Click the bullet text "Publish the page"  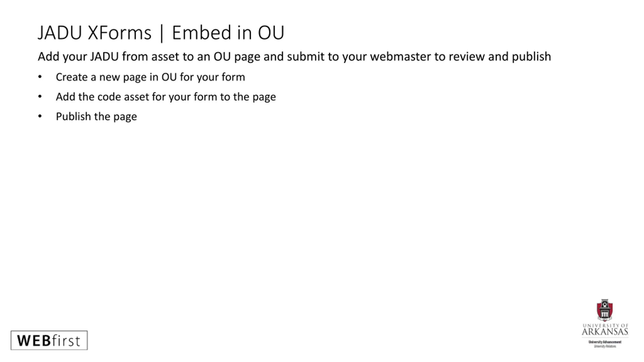(96, 117)
